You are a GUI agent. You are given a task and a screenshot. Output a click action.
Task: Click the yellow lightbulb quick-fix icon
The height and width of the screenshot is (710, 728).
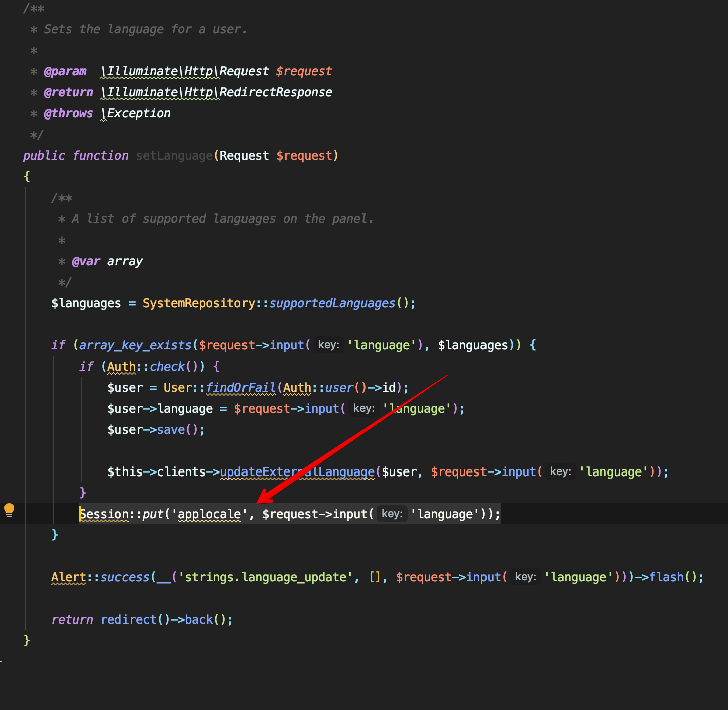click(9, 510)
